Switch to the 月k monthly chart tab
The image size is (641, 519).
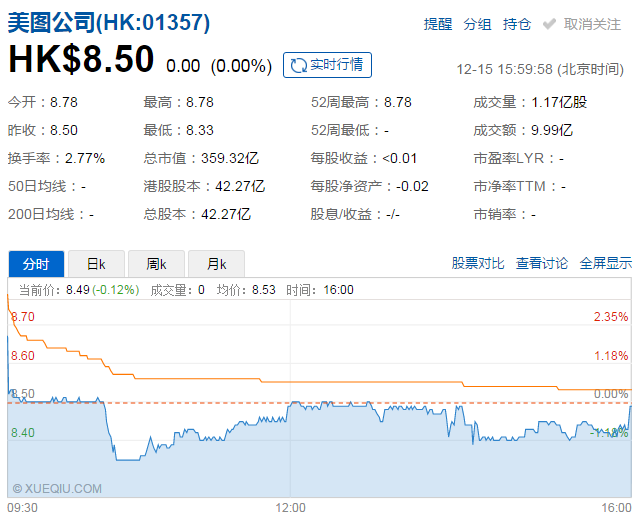click(217, 264)
